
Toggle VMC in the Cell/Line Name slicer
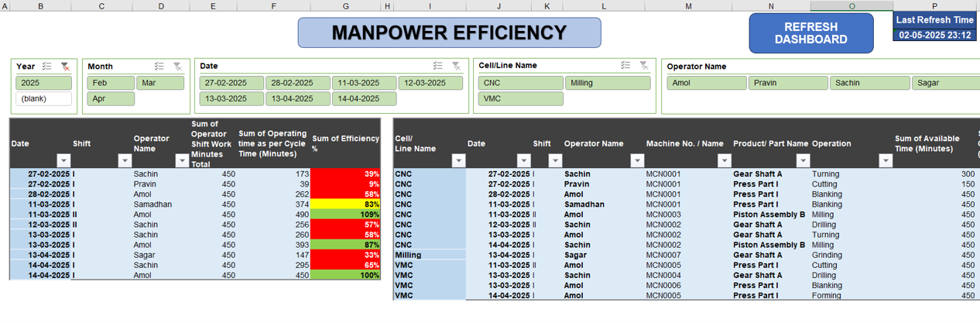coord(521,98)
